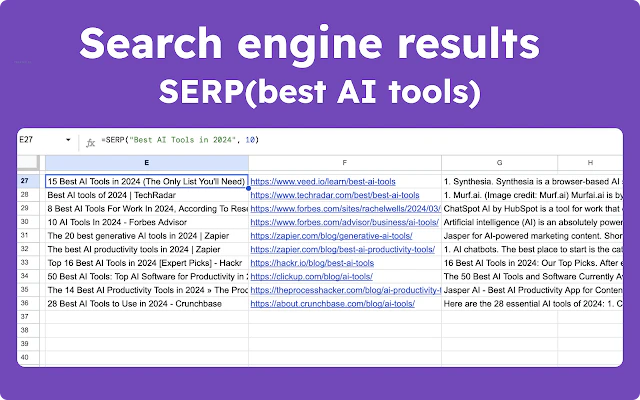The image size is (640, 400).
Task: Click the fx function icon
Action: click(90, 142)
